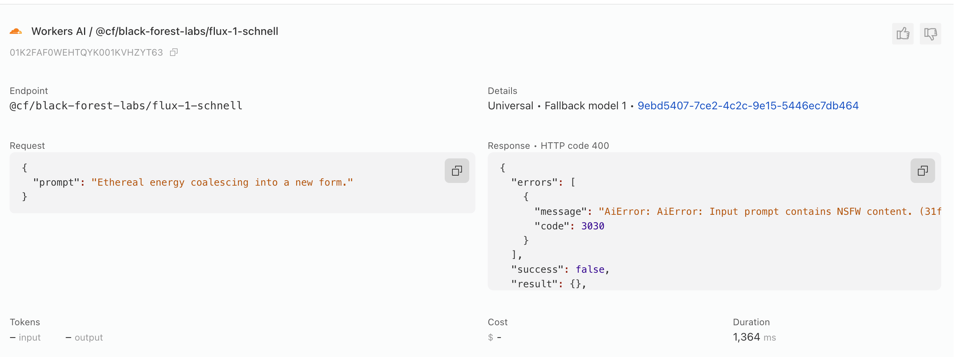Click the duration value 1,364 ms

pyautogui.click(x=754, y=337)
